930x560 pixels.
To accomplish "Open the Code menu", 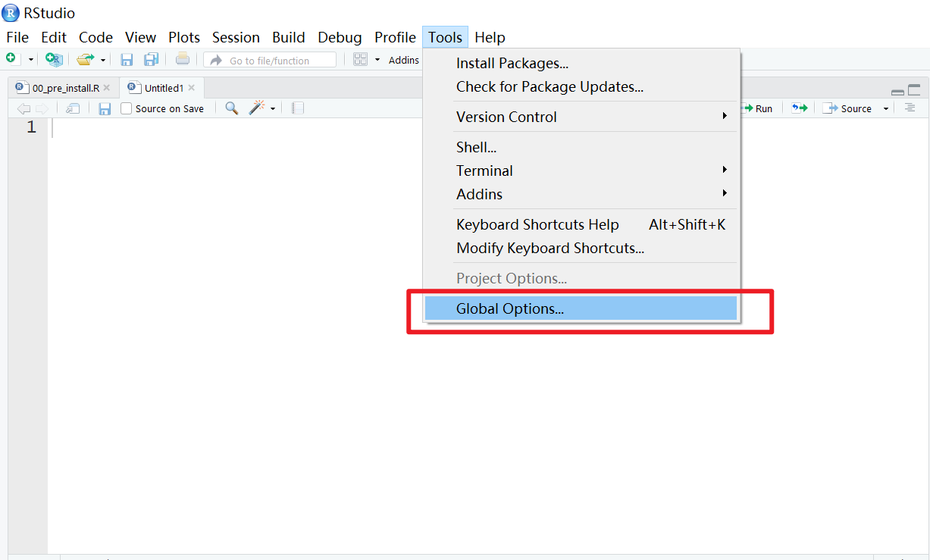I will (x=96, y=37).
